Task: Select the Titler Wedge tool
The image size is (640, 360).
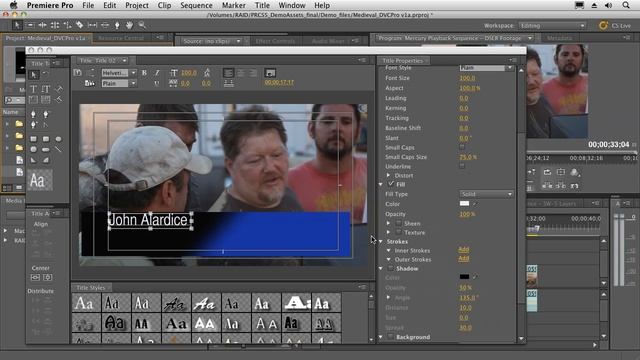Action: (34, 160)
